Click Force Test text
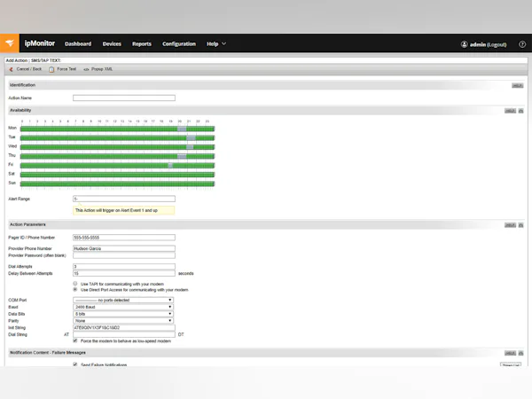532x399 pixels. (x=66, y=69)
